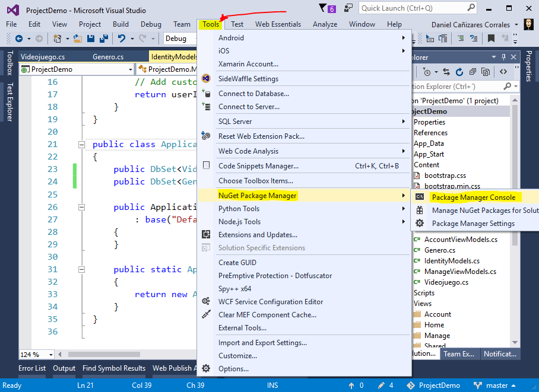This screenshot has height=392, width=539.
Task: Open the Error List tab
Action: click(x=32, y=368)
